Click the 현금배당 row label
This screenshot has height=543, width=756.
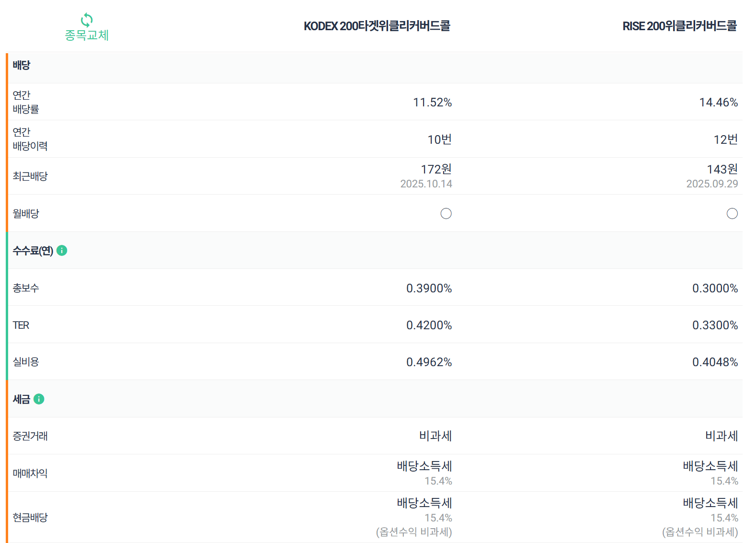tap(30, 518)
